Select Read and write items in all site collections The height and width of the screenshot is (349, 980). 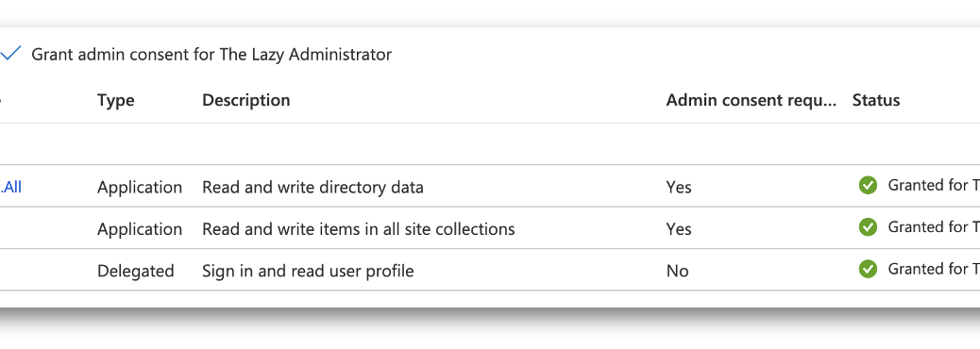click(x=490, y=228)
